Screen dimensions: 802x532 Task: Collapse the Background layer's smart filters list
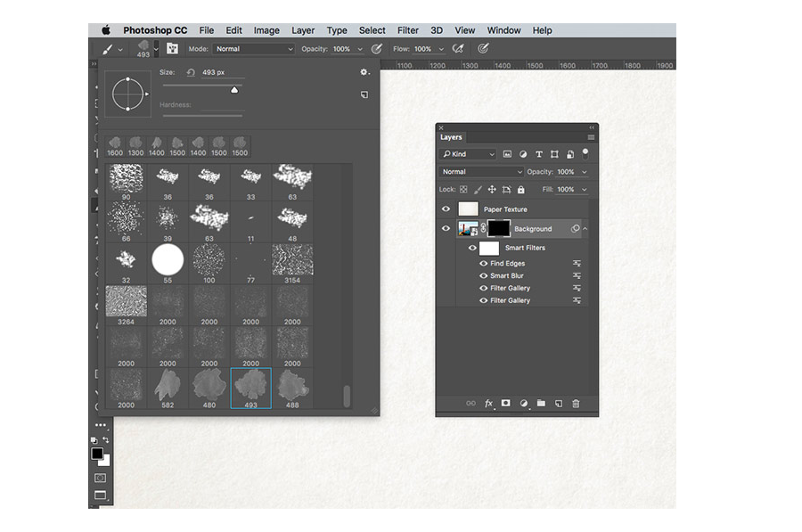585,229
